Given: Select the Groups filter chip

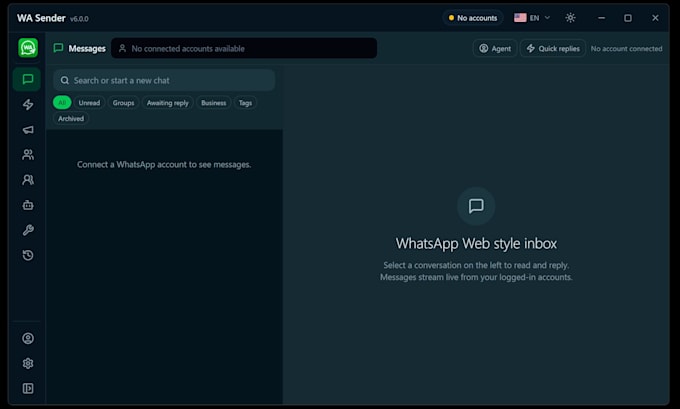Looking at the screenshot, I should tap(124, 103).
